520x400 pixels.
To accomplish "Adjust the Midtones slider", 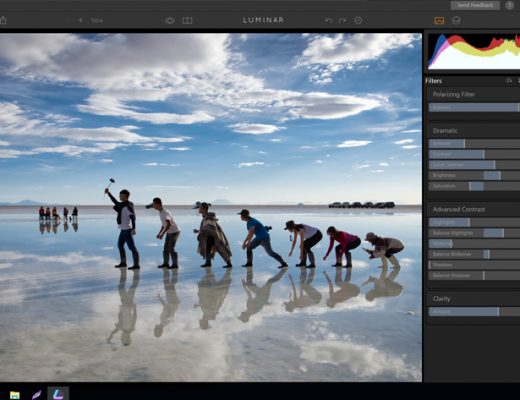I will (474, 244).
